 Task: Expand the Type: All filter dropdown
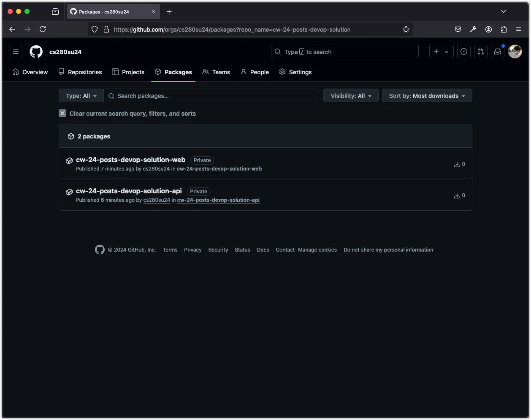point(81,96)
